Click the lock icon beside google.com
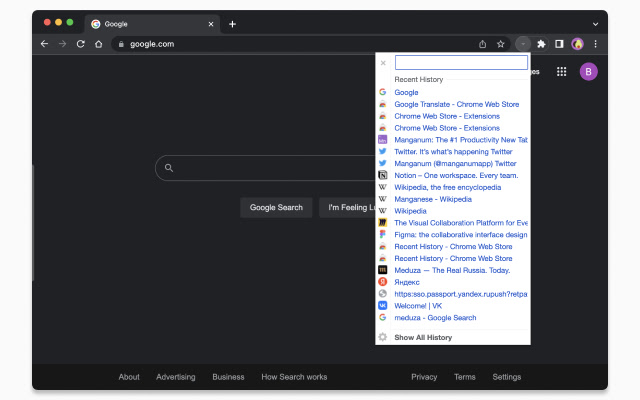The width and height of the screenshot is (640, 400). (121, 44)
